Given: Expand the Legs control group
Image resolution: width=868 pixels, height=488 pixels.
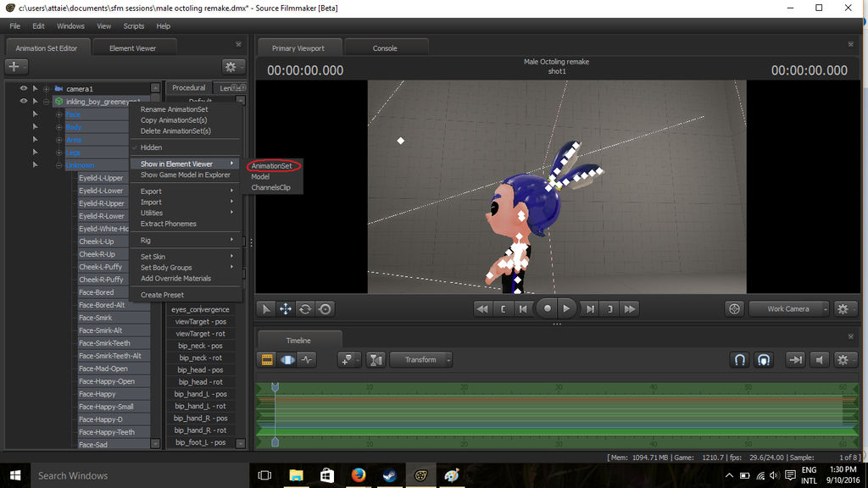Looking at the screenshot, I should coord(58,152).
